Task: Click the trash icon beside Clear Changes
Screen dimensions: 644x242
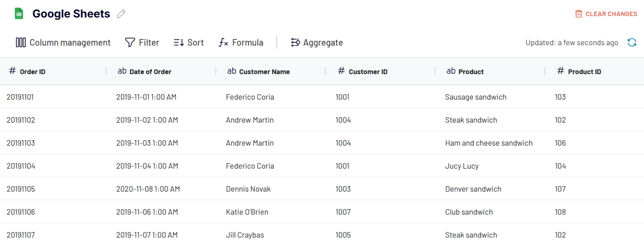Action: pos(578,13)
